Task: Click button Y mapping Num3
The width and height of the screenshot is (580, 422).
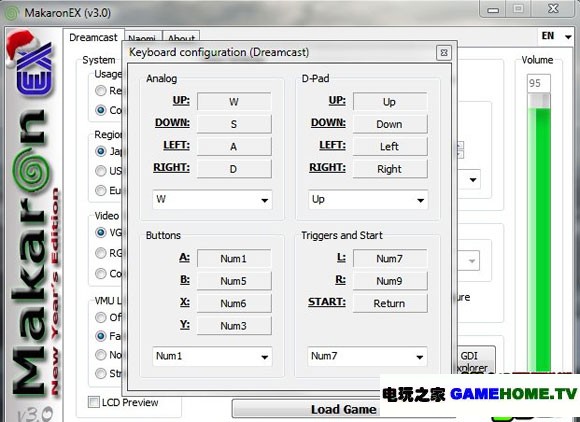Action: point(234,326)
